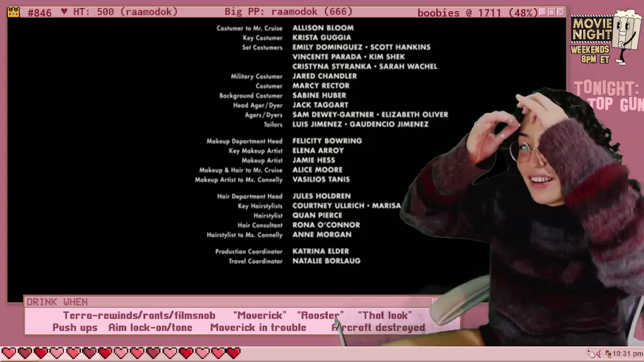Click the 'Production Coordinator' role label

[x=249, y=252]
